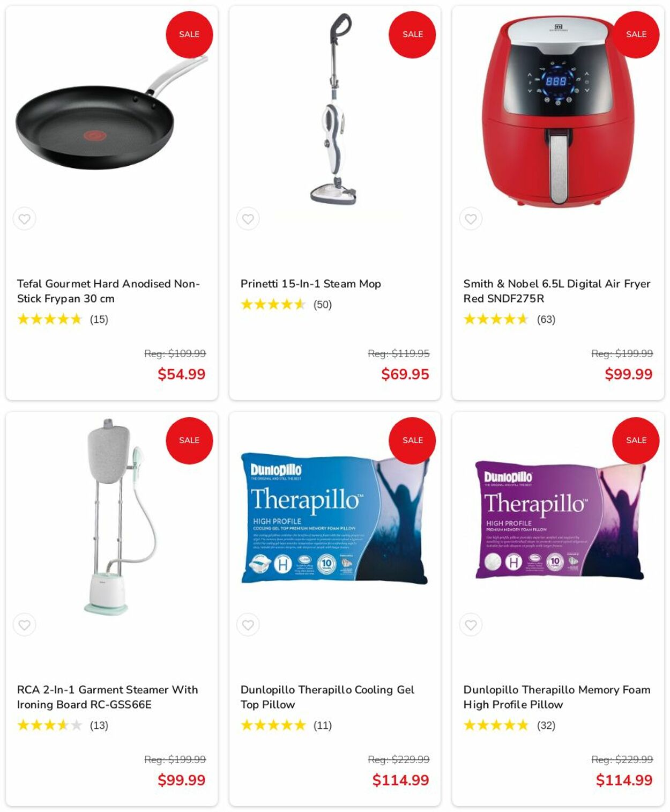
Task: View the 50 reviews for Steam Mop
Action: 323,305
